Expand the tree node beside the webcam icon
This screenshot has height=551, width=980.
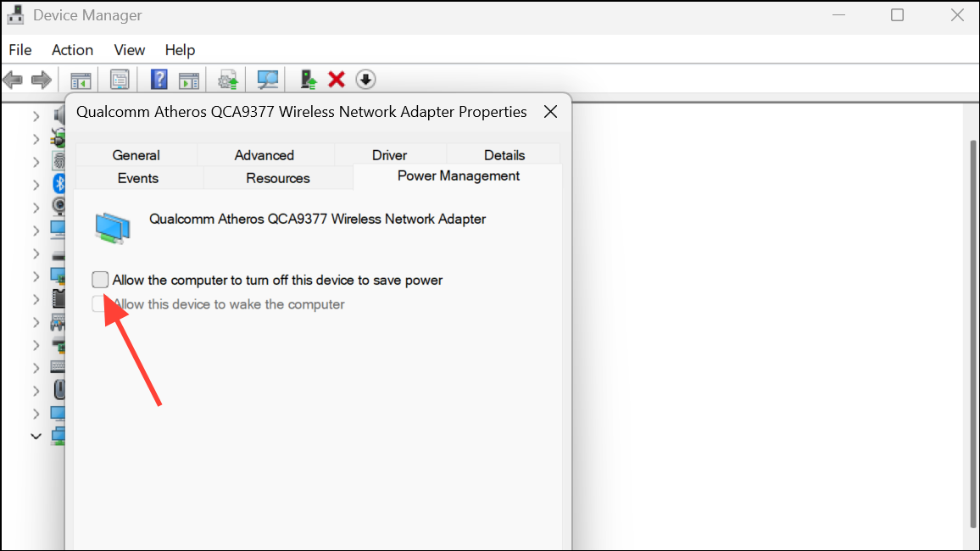(x=36, y=208)
